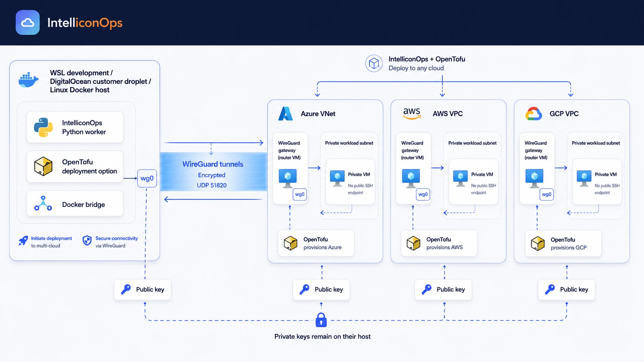
Task: Select the Docker bridge card
Action: pyautogui.click(x=75, y=204)
